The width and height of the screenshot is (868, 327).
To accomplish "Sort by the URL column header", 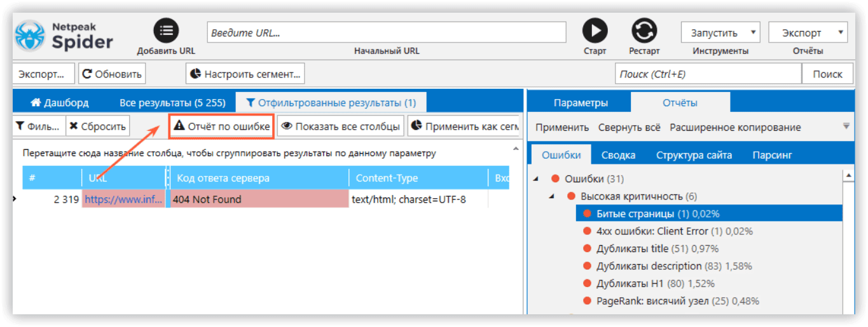I will point(123,178).
